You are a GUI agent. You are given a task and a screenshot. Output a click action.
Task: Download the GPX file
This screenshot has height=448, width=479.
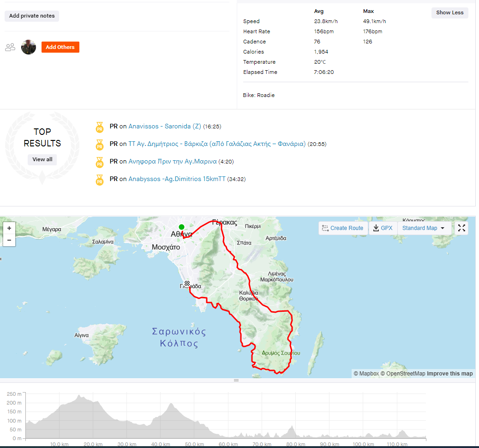pos(383,228)
